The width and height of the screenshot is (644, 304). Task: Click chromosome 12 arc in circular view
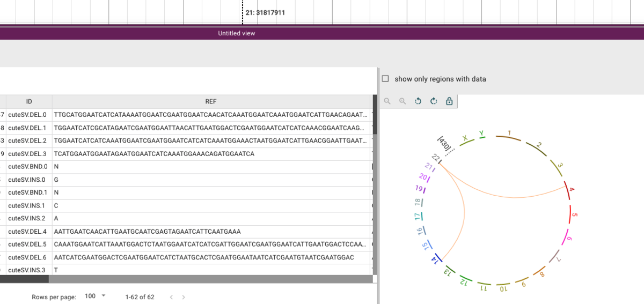pyautogui.click(x=465, y=278)
